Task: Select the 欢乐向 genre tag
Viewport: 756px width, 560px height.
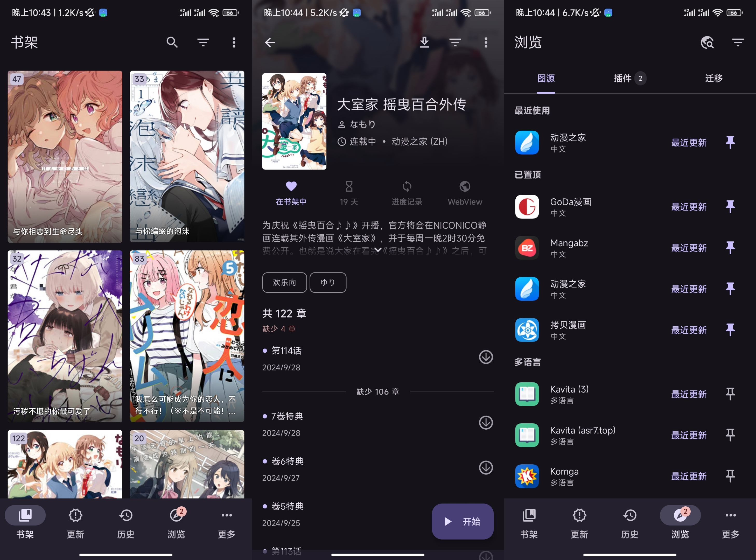Action: [284, 282]
